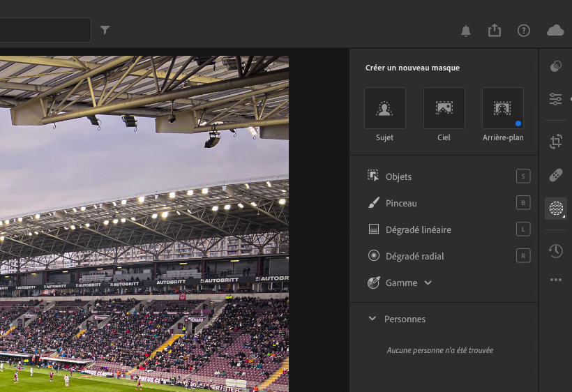Screen dimensions: 572x392
Task: Open the filter funnel icon
Action: pyautogui.click(x=105, y=30)
